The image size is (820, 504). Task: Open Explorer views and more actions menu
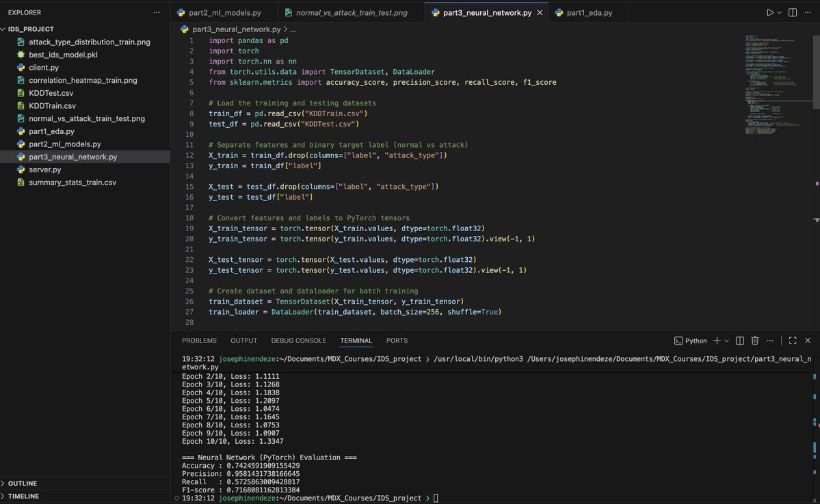click(x=157, y=12)
